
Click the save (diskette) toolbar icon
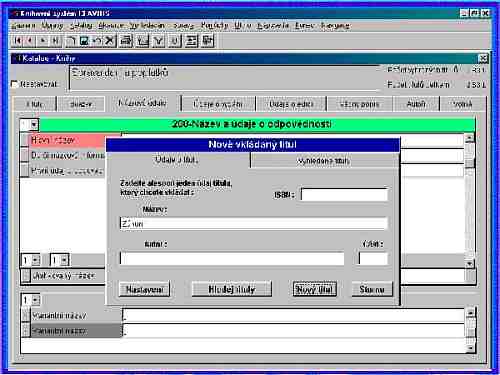(84, 41)
